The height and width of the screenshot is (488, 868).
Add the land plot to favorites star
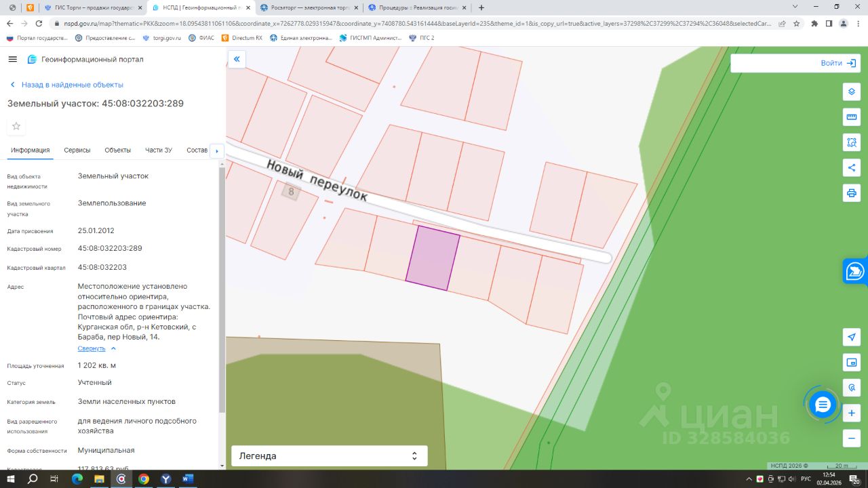pos(16,126)
